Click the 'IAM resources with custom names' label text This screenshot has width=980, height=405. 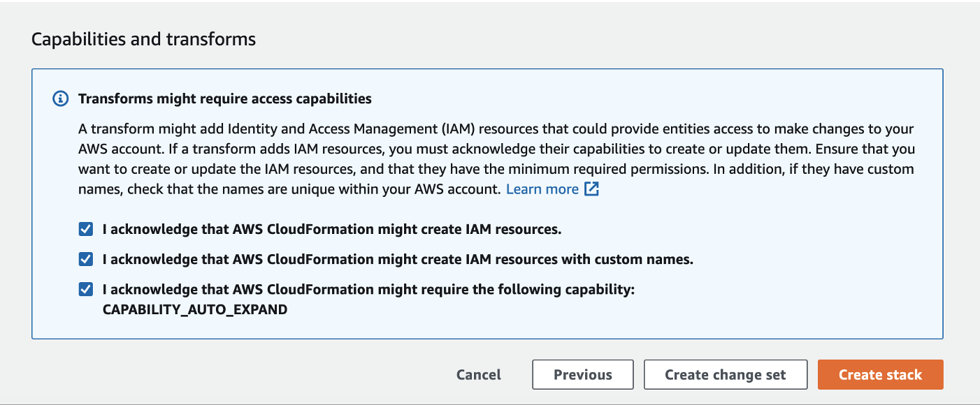click(x=397, y=259)
